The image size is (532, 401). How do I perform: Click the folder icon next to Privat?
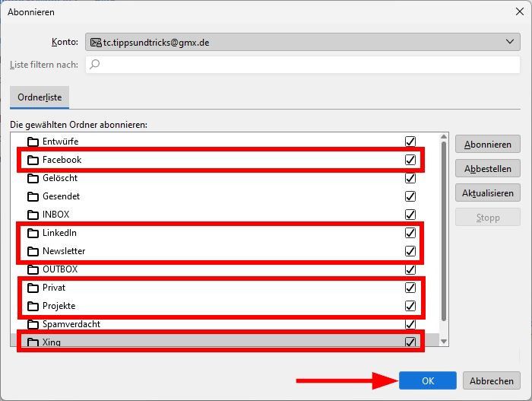[x=33, y=288]
